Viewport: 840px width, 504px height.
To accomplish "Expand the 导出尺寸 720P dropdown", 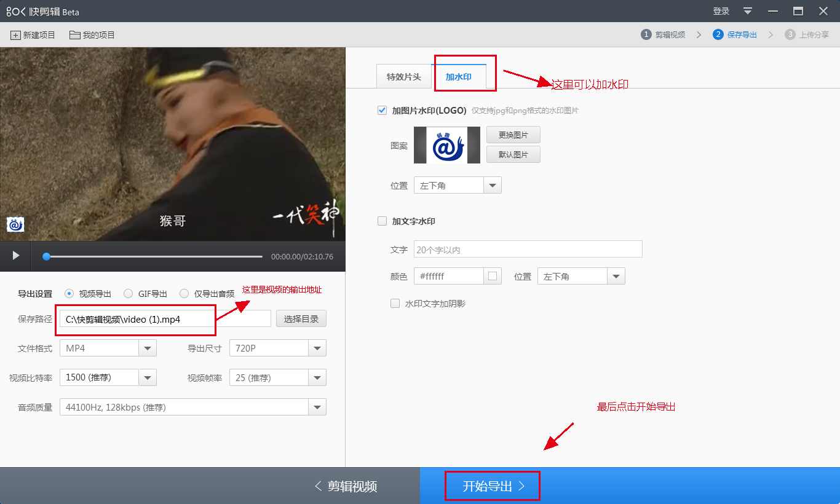I will click(317, 348).
